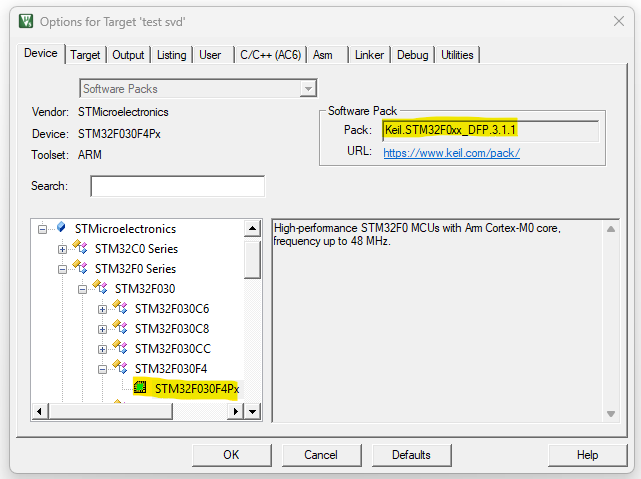Open the Software Packs dropdown
The width and height of the screenshot is (641, 479).
[x=308, y=88]
